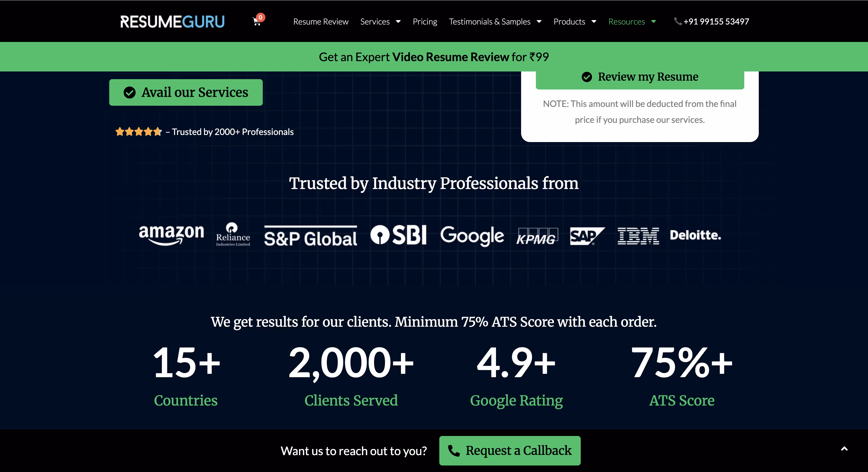Click the IBM logo

coord(638,236)
